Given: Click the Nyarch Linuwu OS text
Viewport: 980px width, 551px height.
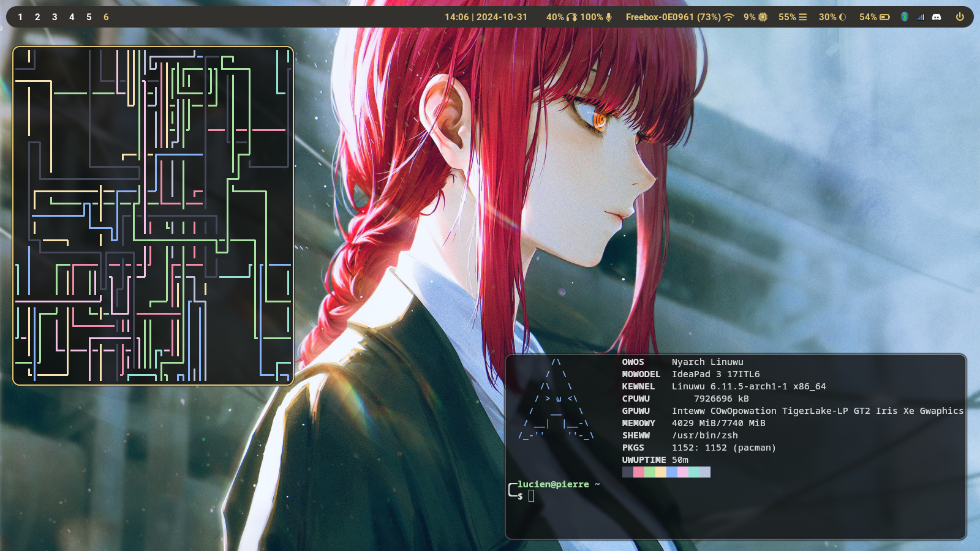Looking at the screenshot, I should tap(707, 362).
